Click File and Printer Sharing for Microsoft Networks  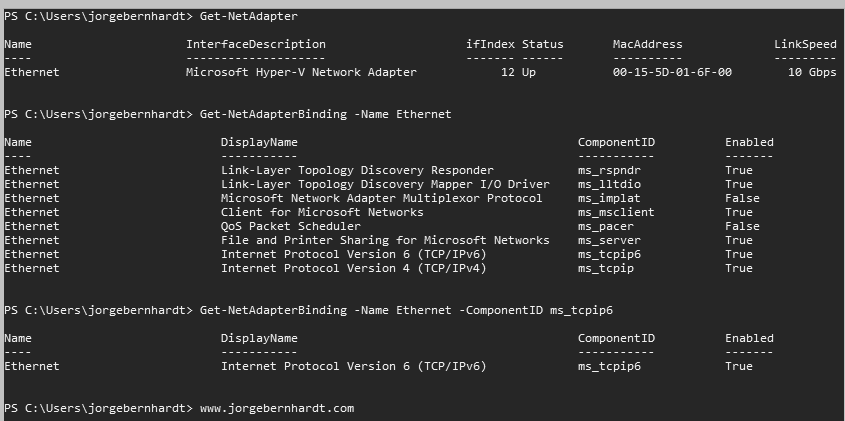pyautogui.click(x=385, y=241)
